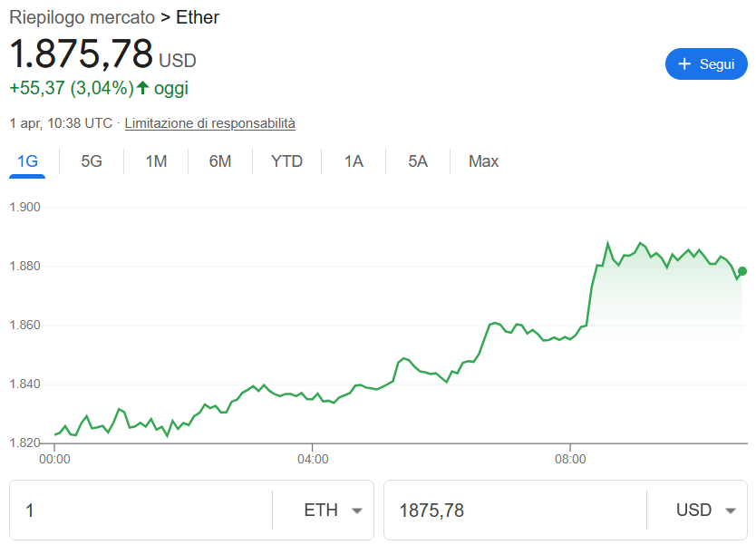Viewport: 756px width, 545px height.
Task: Click the 08:00 marker on chart axis
Action: click(x=570, y=459)
